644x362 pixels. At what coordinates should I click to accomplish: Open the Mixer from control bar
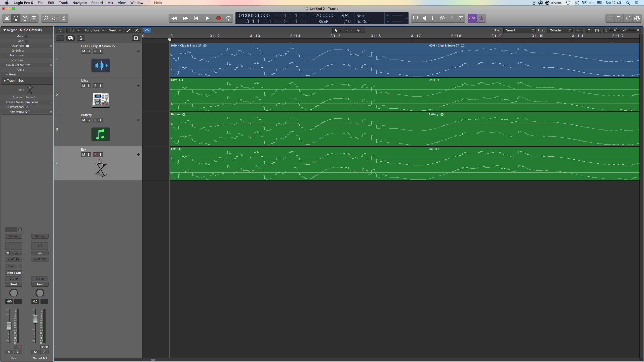(55, 18)
